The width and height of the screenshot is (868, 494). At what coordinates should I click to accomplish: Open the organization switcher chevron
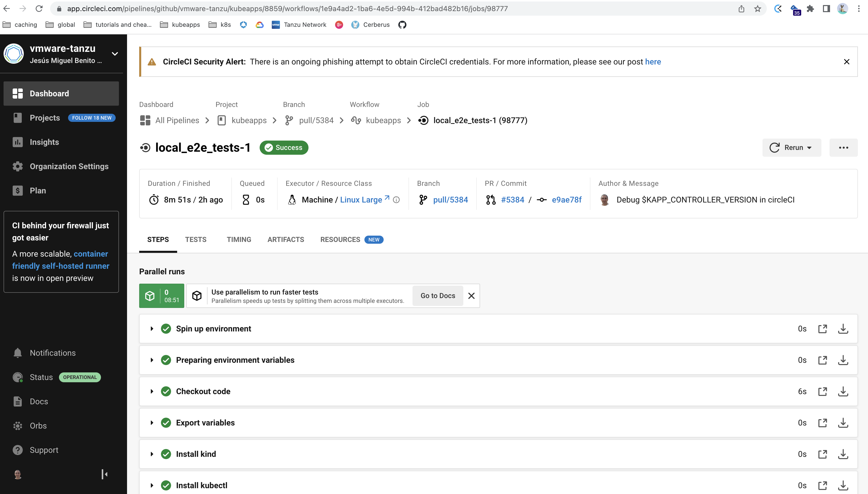[114, 54]
